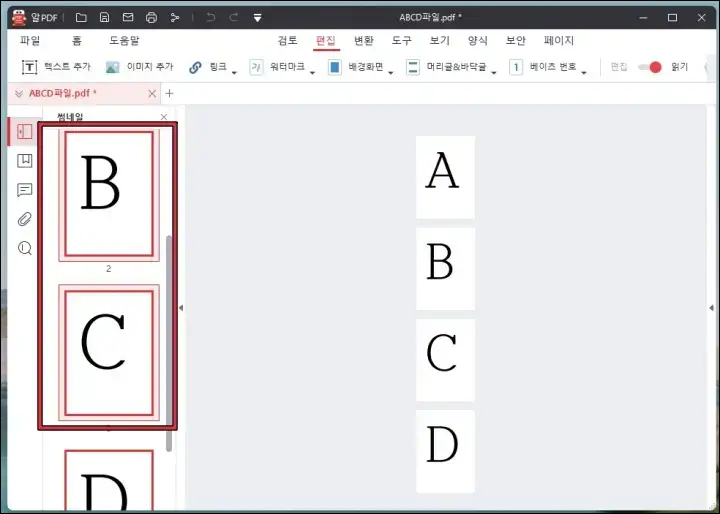The height and width of the screenshot is (514, 720).
Task: Open the comments sidebar panel
Action: click(24, 190)
